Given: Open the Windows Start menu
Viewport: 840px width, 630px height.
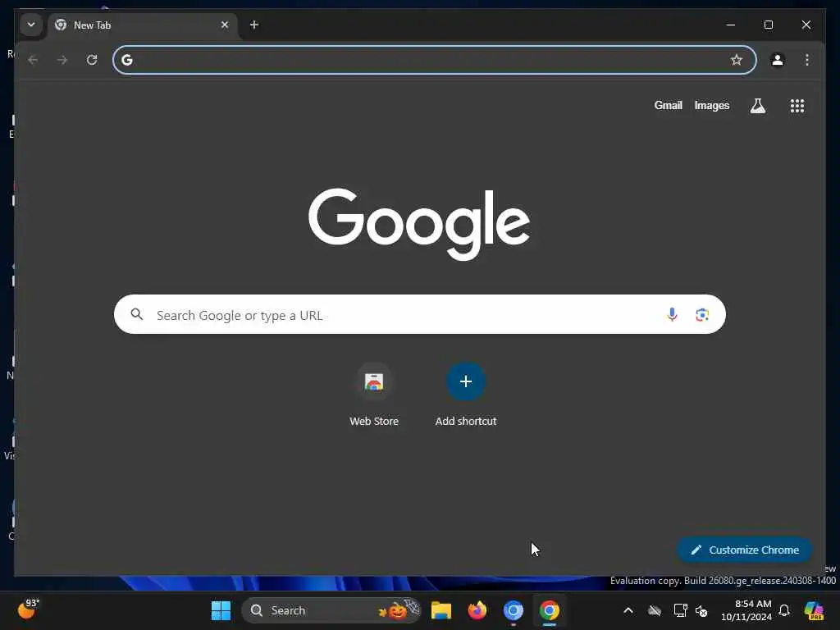Looking at the screenshot, I should tap(221, 610).
